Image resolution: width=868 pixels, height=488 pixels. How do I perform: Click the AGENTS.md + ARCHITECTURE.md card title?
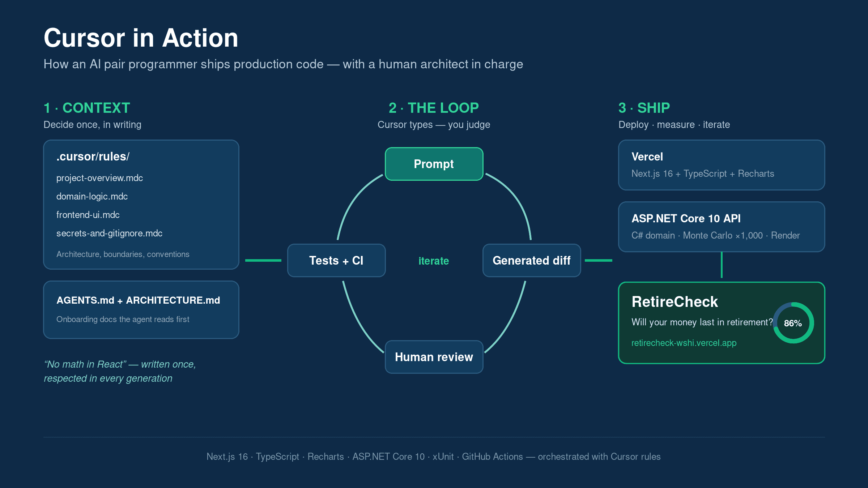pos(138,300)
